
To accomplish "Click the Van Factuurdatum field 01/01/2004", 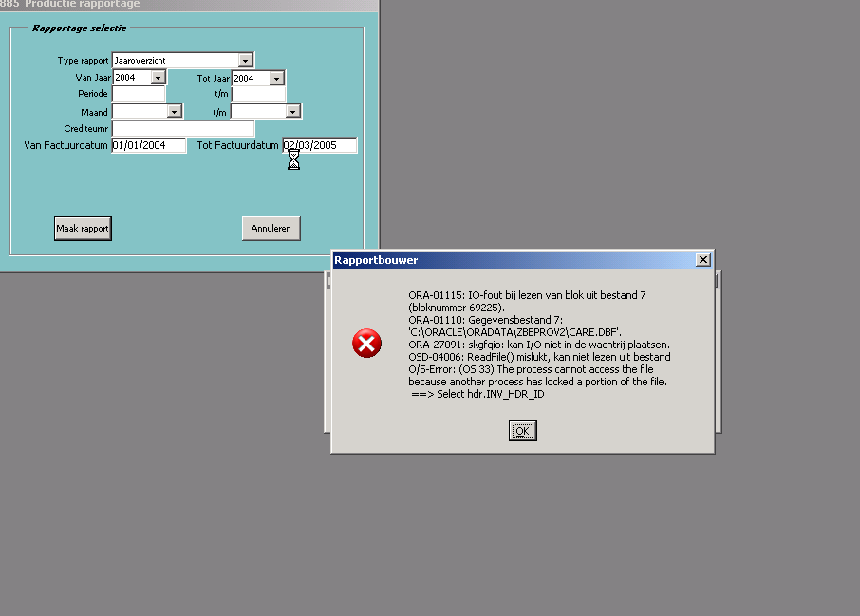I will (149, 145).
